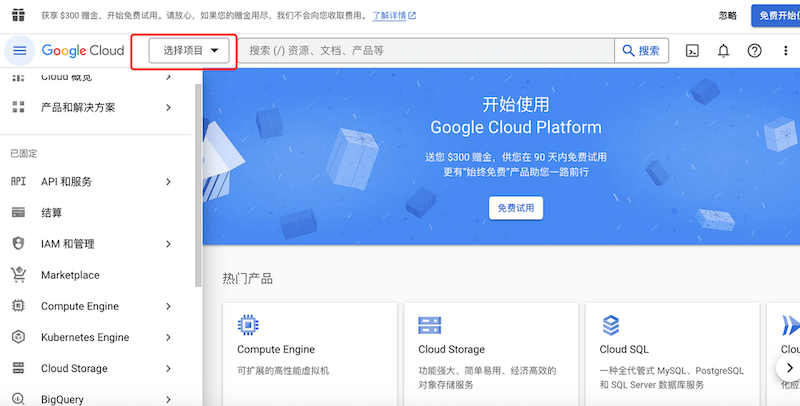The width and height of the screenshot is (800, 406).
Task: Expand the 产品和解决方案 submenu arrow
Action: (x=168, y=107)
